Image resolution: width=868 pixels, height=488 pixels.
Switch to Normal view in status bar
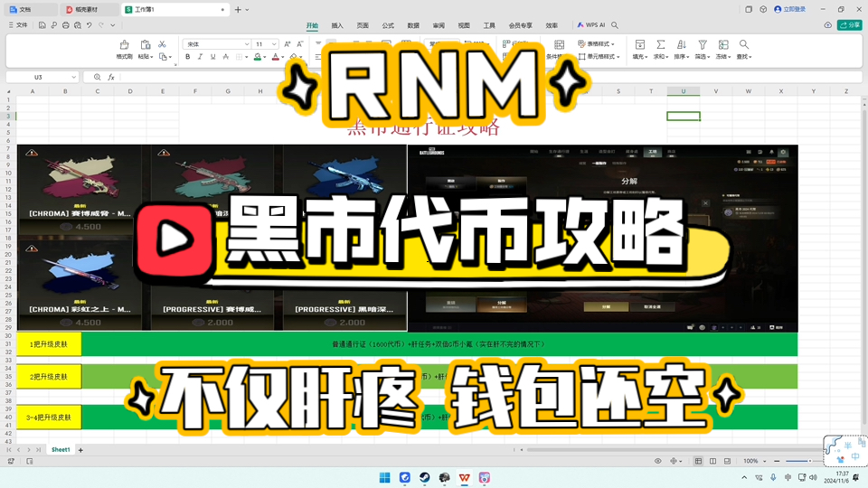(x=699, y=461)
